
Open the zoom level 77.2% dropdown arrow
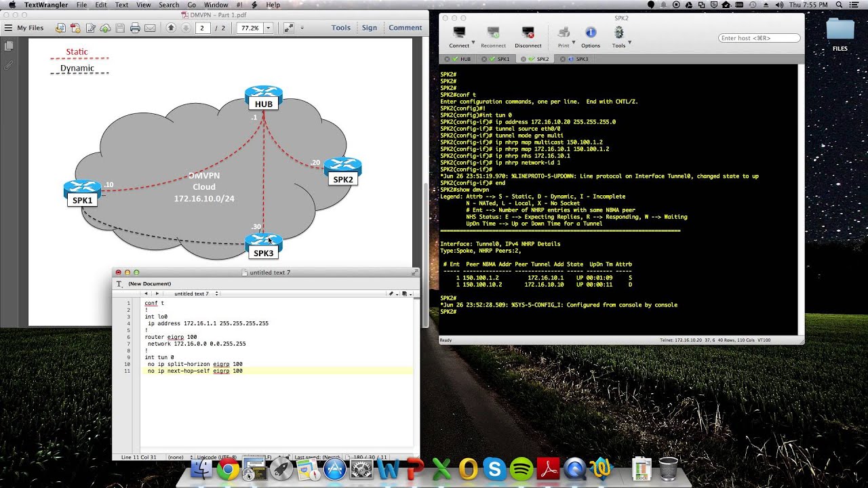point(269,28)
